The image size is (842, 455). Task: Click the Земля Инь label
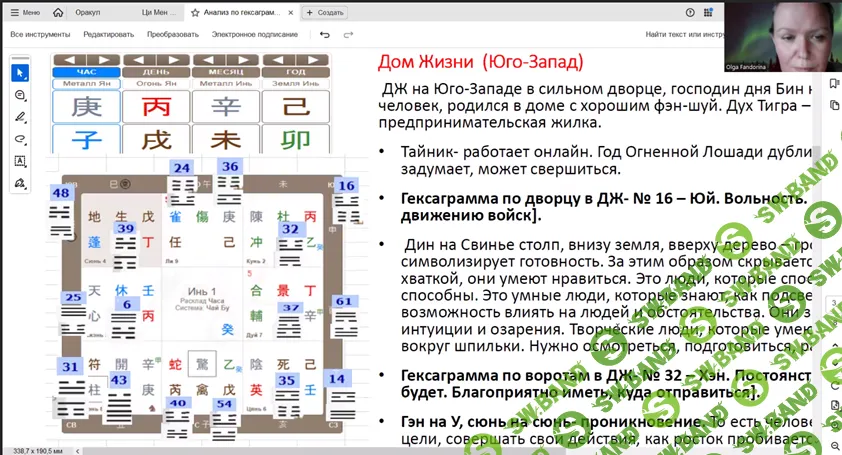click(296, 83)
